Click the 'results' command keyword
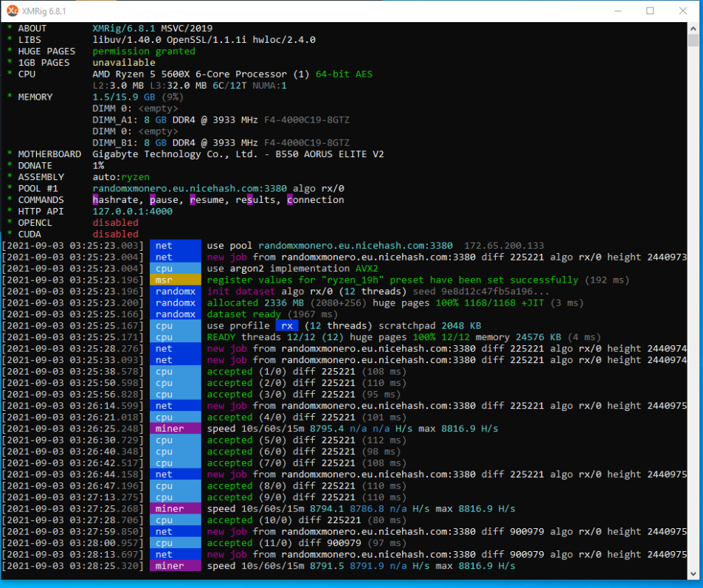This screenshot has height=588, width=703. 255,200
